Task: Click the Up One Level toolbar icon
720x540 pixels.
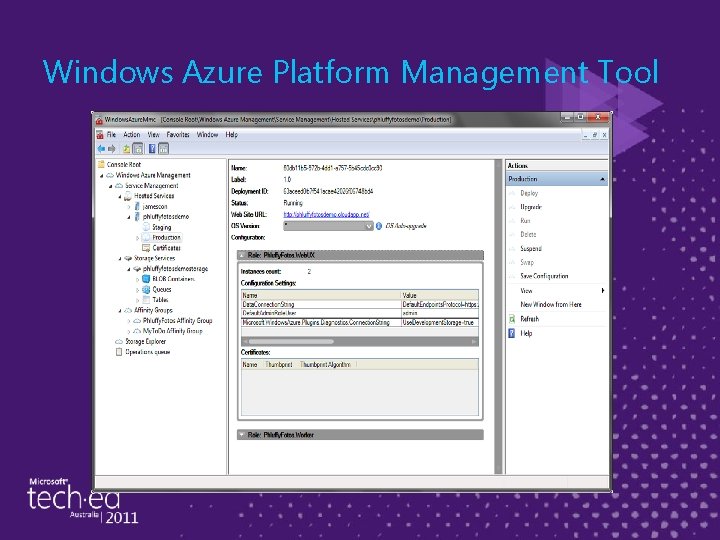Action: click(126, 149)
